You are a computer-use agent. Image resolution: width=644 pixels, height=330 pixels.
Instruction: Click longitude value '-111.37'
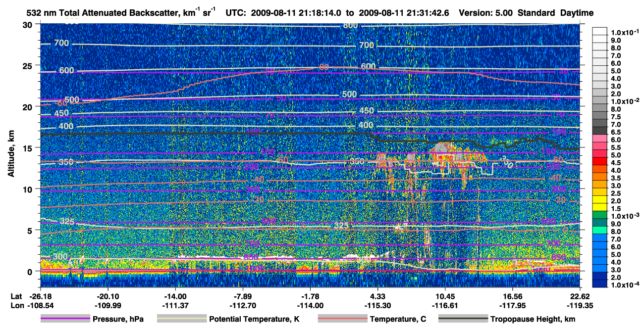(175, 305)
